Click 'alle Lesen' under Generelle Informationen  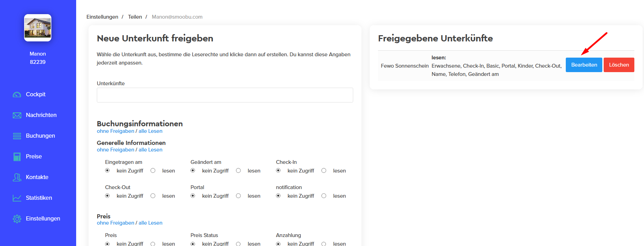pos(151,150)
